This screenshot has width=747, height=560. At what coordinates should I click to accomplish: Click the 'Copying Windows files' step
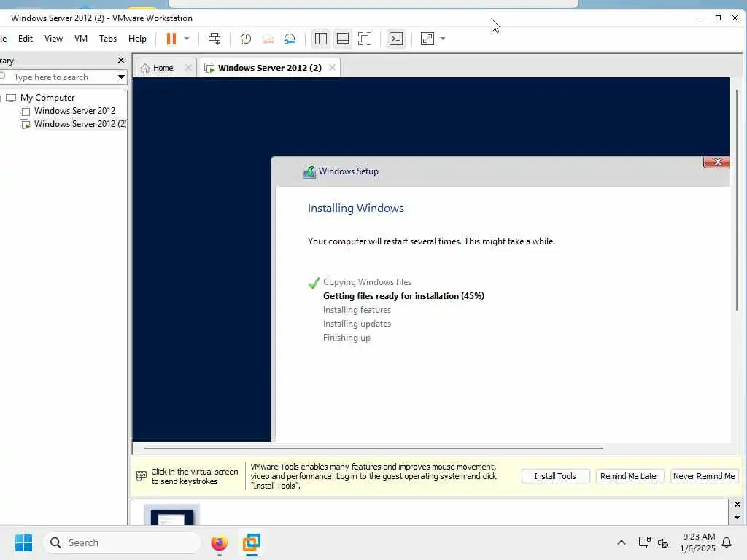[x=368, y=282]
